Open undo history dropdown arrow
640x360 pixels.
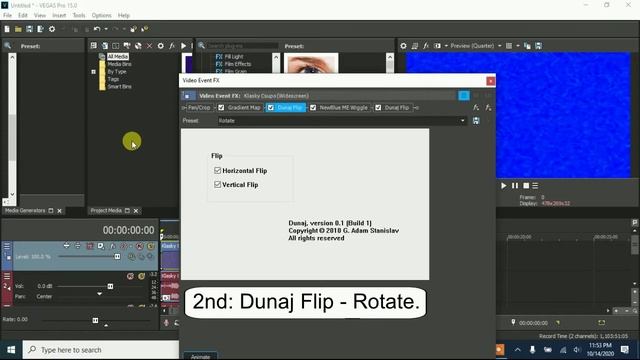(106, 29)
